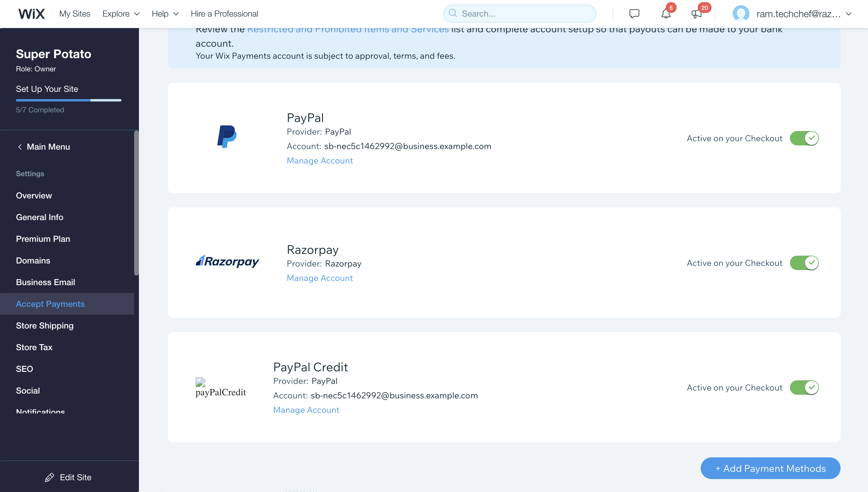
Task: Click the Razorpay title text
Action: (x=313, y=250)
